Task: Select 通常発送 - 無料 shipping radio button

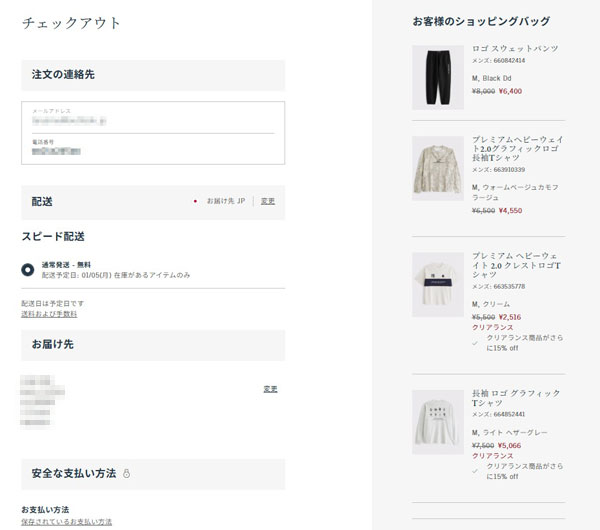Action: coord(28,269)
